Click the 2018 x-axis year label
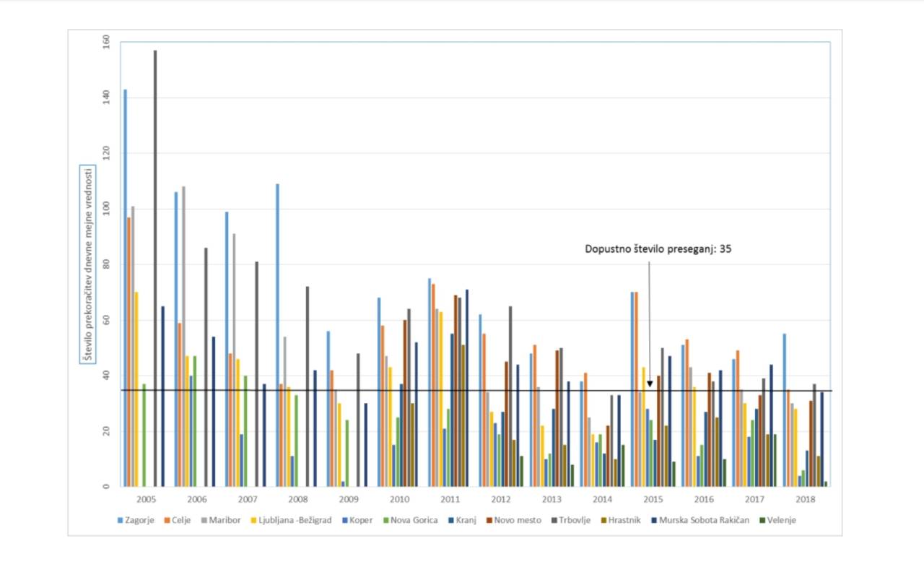Screen dimensions: 924x567 pos(805,499)
